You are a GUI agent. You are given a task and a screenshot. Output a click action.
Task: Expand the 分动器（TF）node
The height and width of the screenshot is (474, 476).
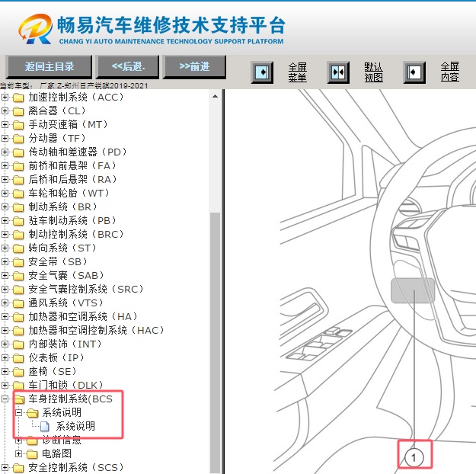[x=5, y=138]
